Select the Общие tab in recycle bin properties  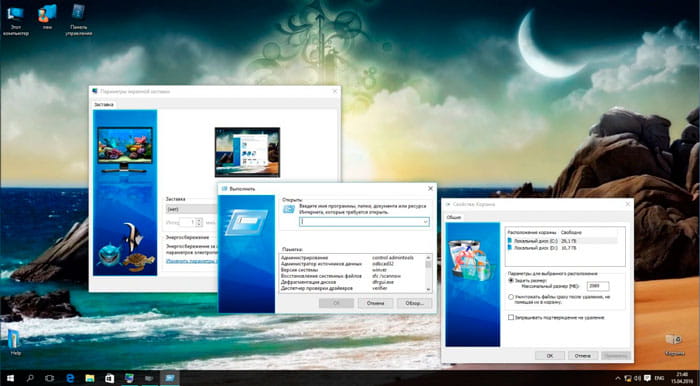(454, 217)
